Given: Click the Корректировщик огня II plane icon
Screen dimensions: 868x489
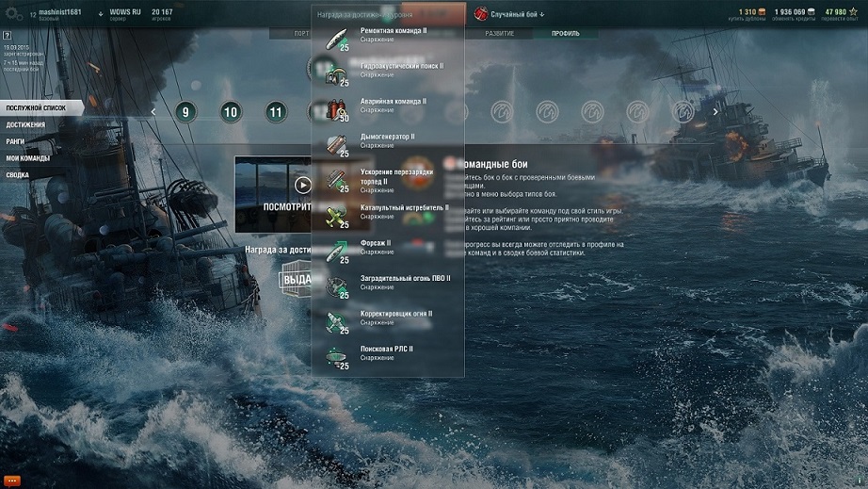Looking at the screenshot, I should pyautogui.click(x=336, y=322).
